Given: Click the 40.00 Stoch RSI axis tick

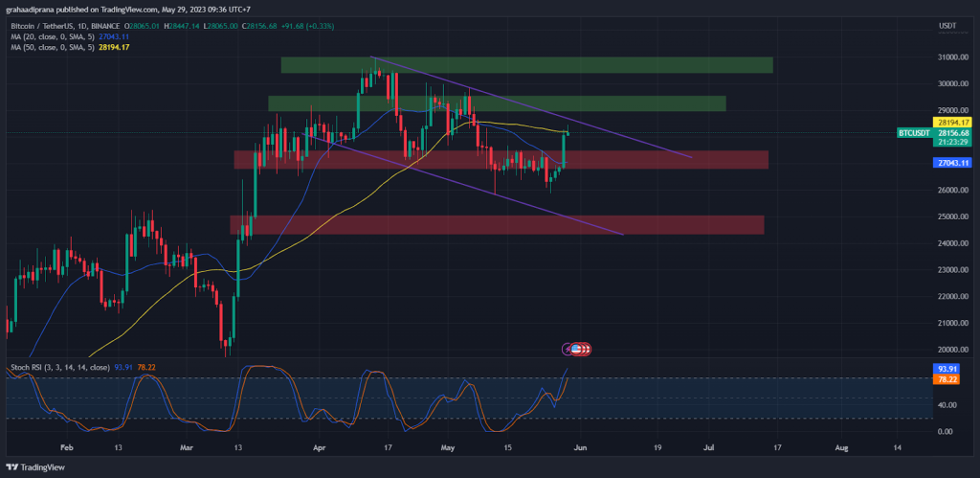Looking at the screenshot, I should tap(945, 405).
